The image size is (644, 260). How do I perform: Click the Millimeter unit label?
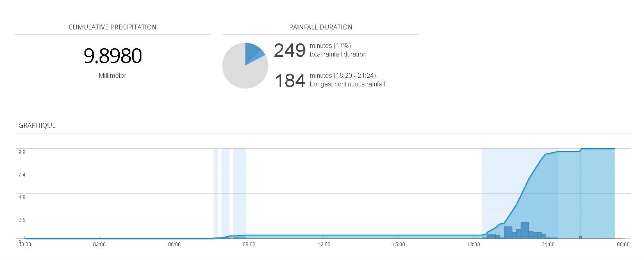(x=112, y=76)
